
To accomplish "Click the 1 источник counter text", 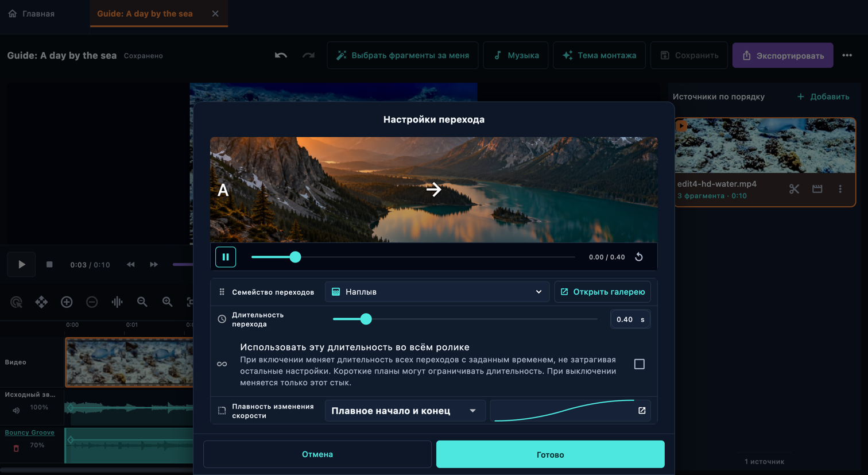I will (x=765, y=461).
